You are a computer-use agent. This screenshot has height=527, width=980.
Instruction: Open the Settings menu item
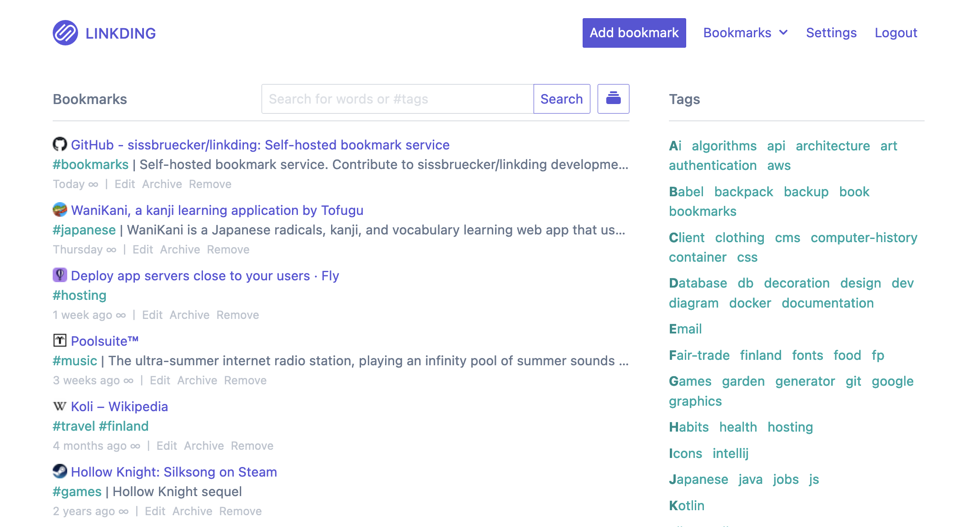tap(831, 32)
